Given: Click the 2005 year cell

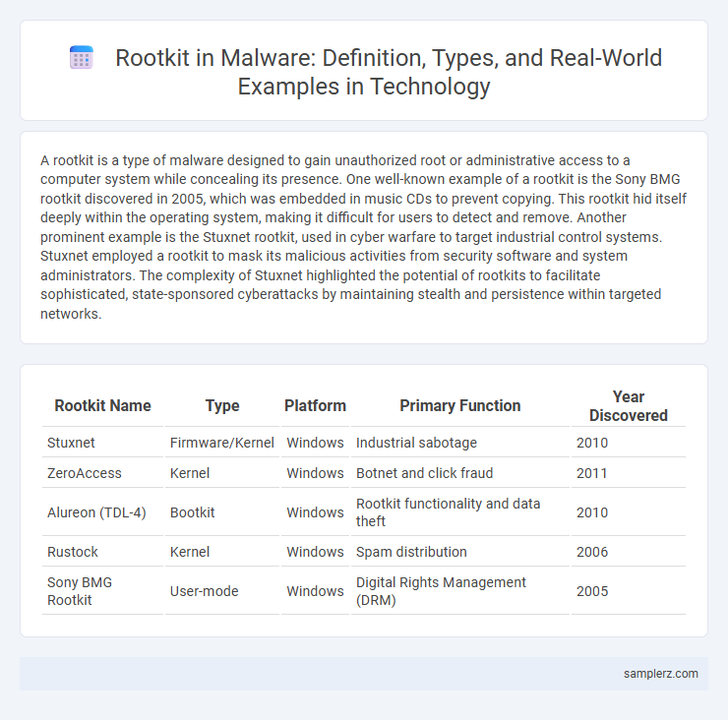Looking at the screenshot, I should (x=629, y=591).
